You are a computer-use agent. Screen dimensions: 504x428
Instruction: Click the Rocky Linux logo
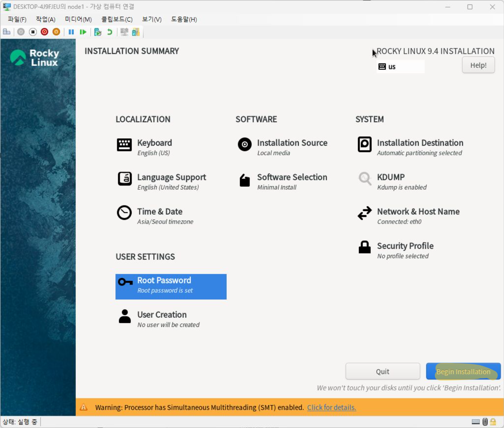tap(35, 58)
